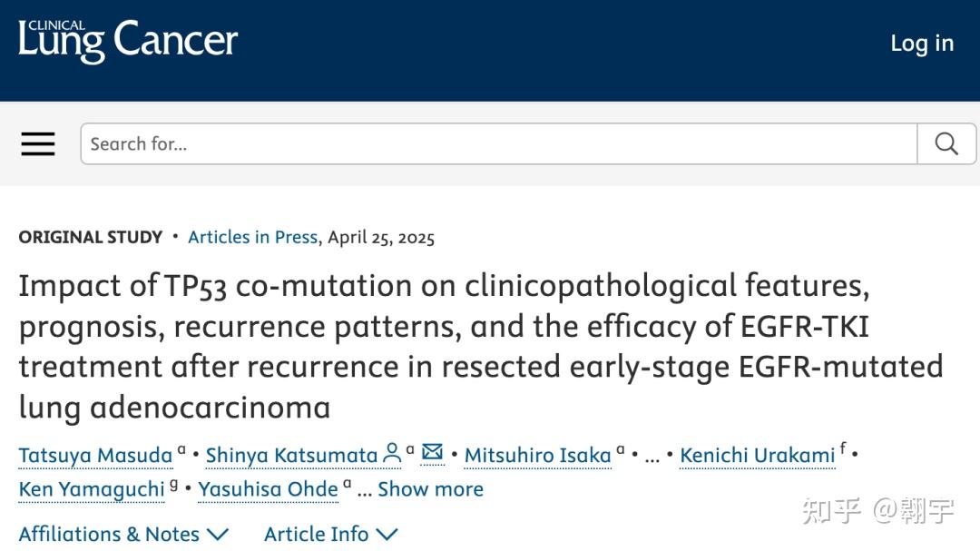Click the Clinical Lung Cancer logo
This screenshot has height=551, width=980.
point(127,40)
